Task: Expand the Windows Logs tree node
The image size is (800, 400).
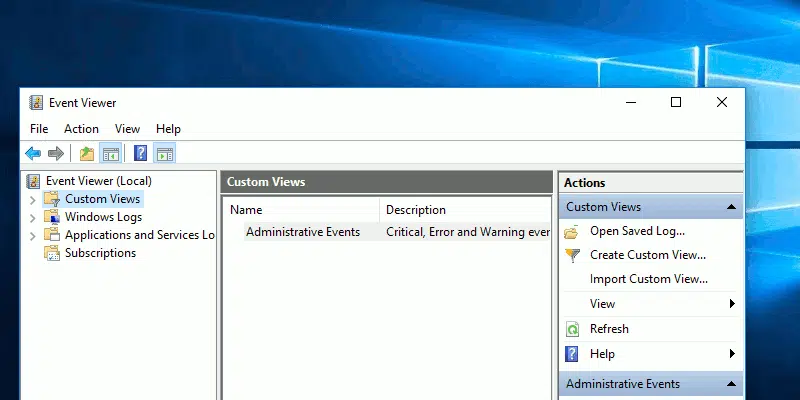Action: (32, 217)
